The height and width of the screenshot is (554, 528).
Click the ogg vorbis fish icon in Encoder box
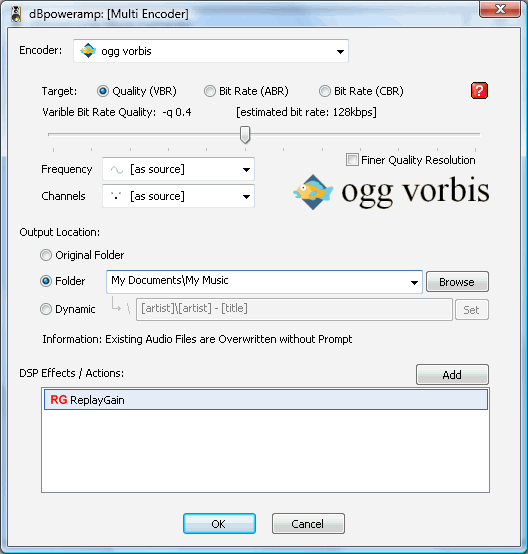pyautogui.click(x=88, y=51)
